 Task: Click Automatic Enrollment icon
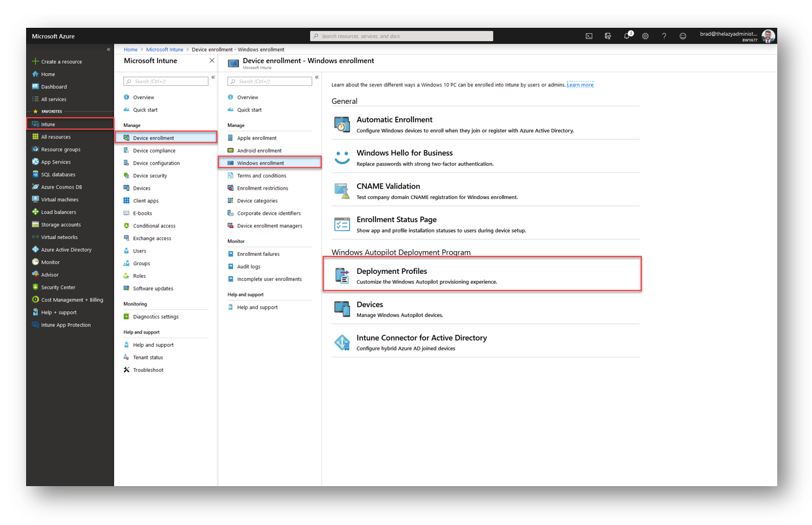(342, 124)
